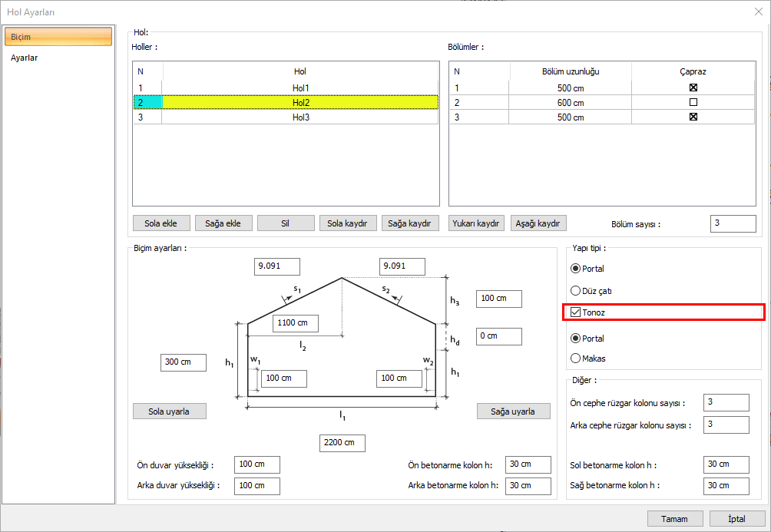Confirm settings with the Tamam button

click(x=675, y=519)
